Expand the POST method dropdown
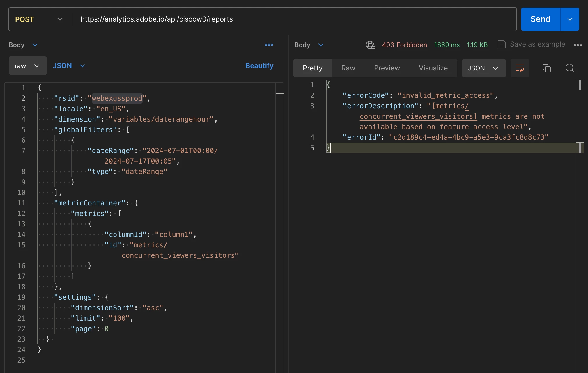Viewport: 588px width, 373px height. (39, 19)
